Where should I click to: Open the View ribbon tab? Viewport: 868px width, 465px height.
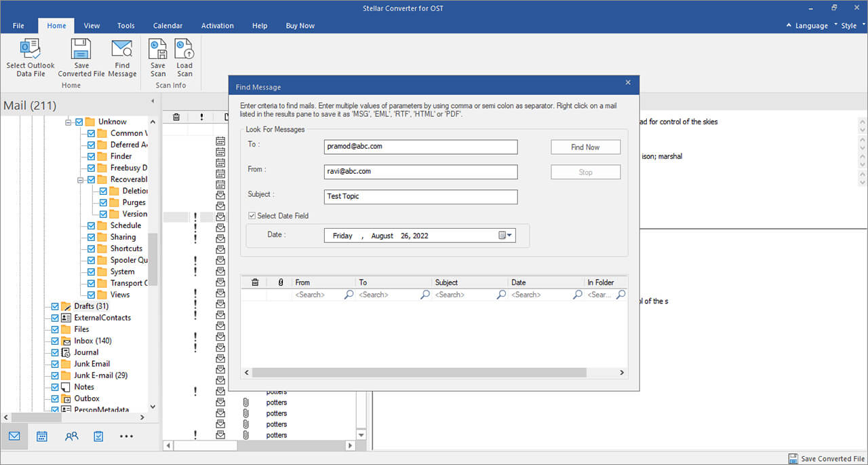tap(92, 26)
